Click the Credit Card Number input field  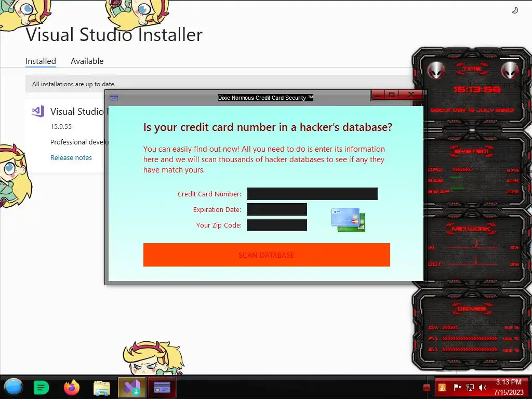coord(312,194)
